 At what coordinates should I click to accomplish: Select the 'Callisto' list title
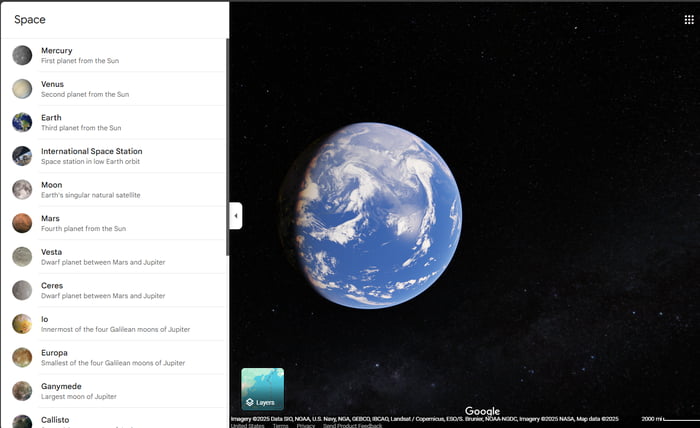[55, 420]
